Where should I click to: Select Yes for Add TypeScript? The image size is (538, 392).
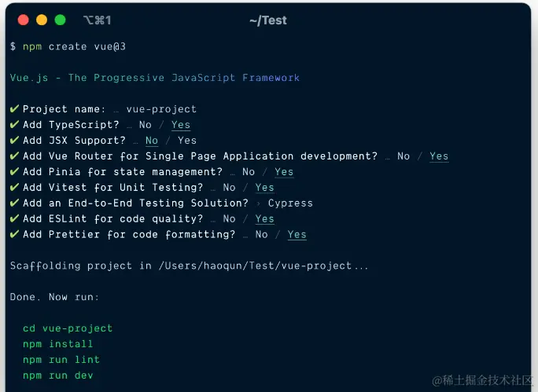click(181, 125)
